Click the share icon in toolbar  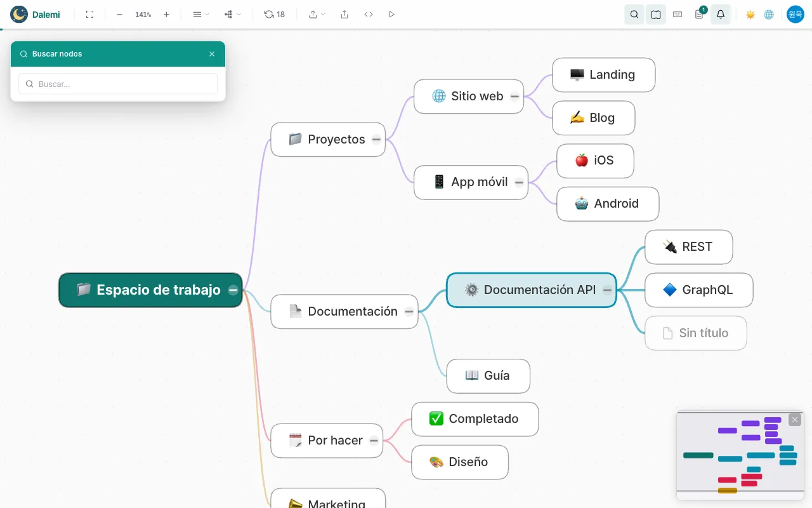pyautogui.click(x=344, y=14)
